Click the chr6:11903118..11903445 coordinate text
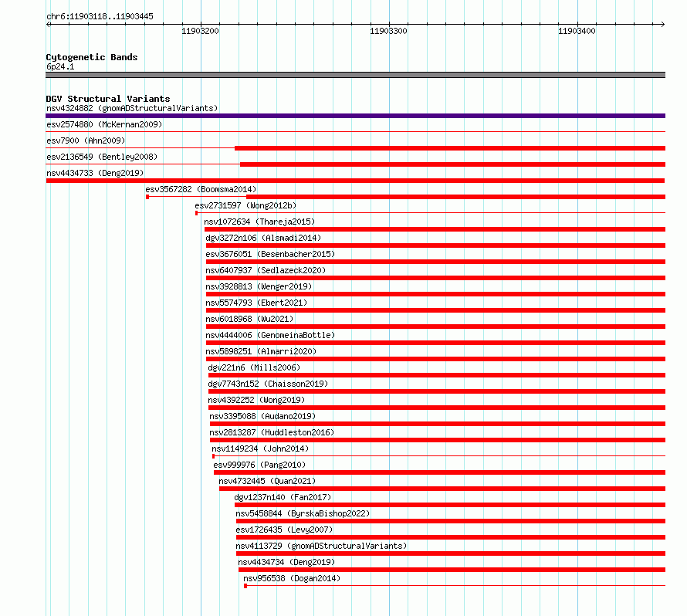 [x=100, y=16]
